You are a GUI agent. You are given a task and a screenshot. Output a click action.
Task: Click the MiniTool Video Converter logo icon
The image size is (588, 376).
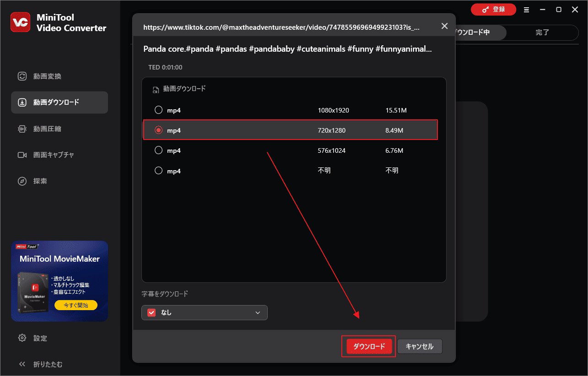coord(20,22)
